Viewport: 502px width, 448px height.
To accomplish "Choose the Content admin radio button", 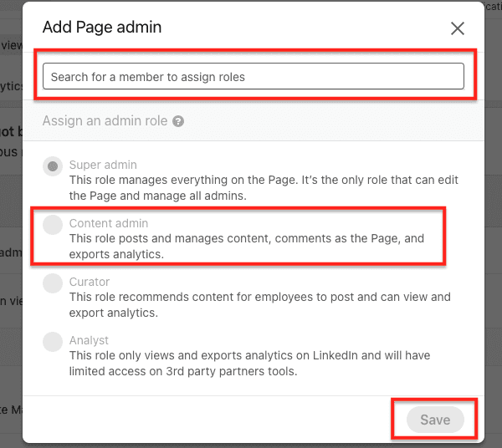I will coord(53,225).
